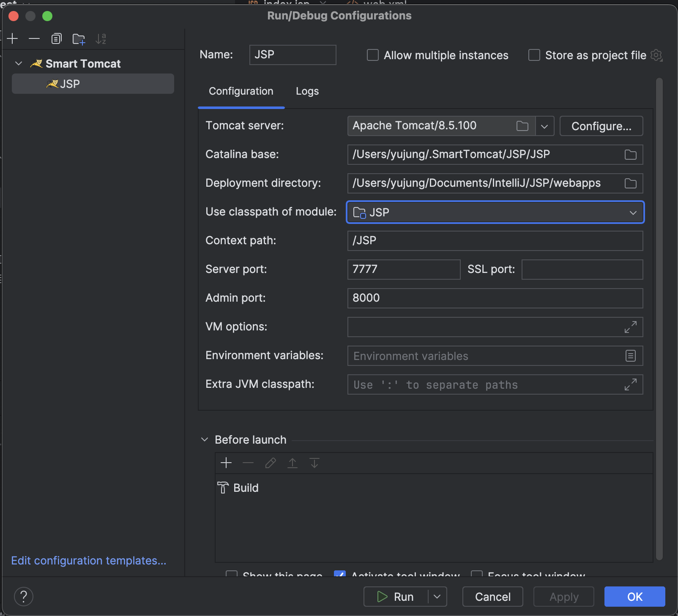The width and height of the screenshot is (678, 616).
Task: Click the Apply button
Action: (564, 597)
